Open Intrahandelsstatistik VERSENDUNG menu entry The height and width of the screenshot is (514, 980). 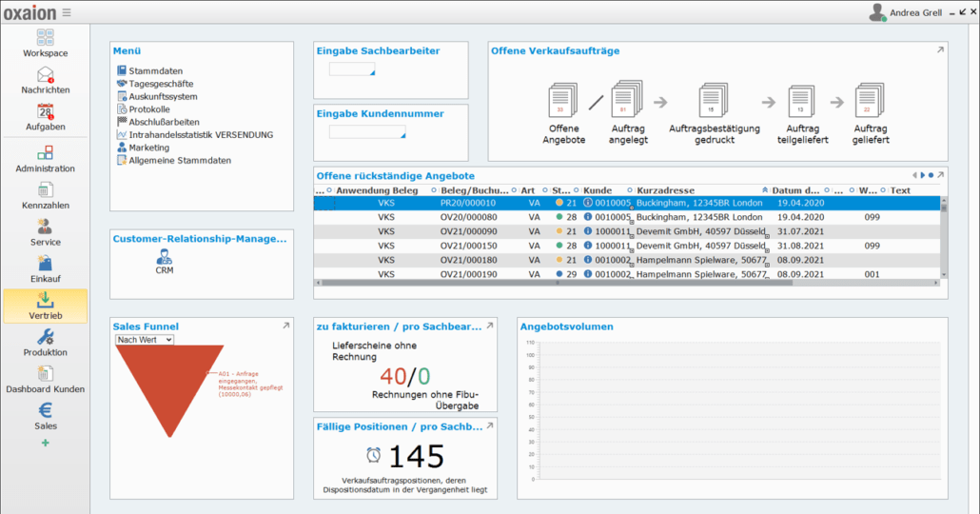point(201,134)
